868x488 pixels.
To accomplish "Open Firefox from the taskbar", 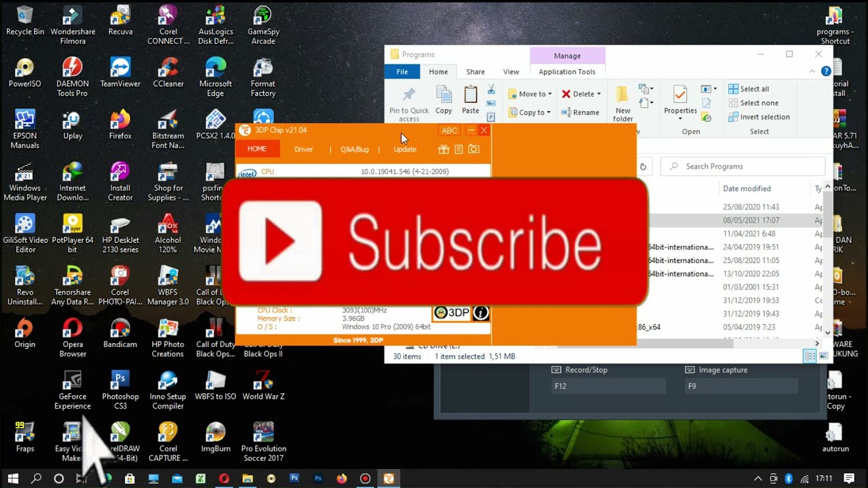I will (x=342, y=479).
